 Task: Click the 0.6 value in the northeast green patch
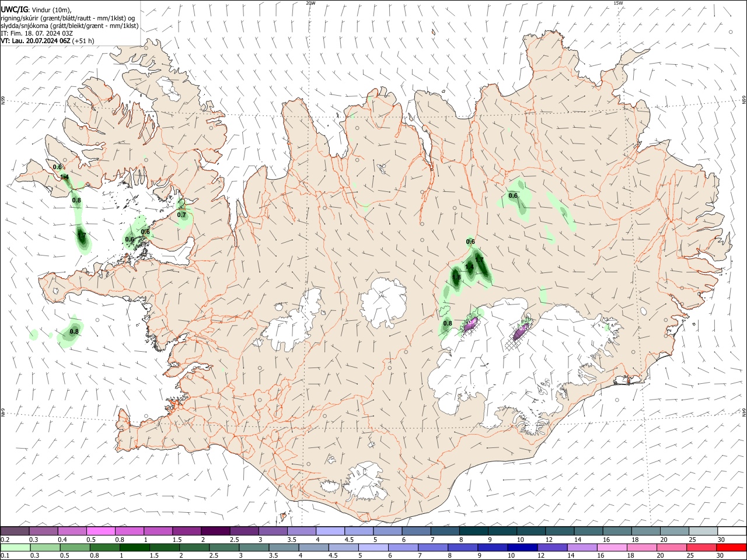click(513, 195)
